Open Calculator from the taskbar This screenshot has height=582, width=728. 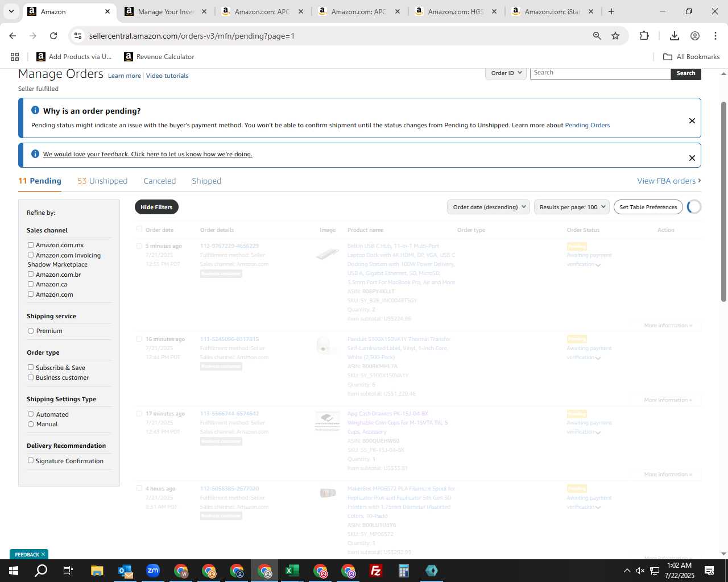(404, 571)
